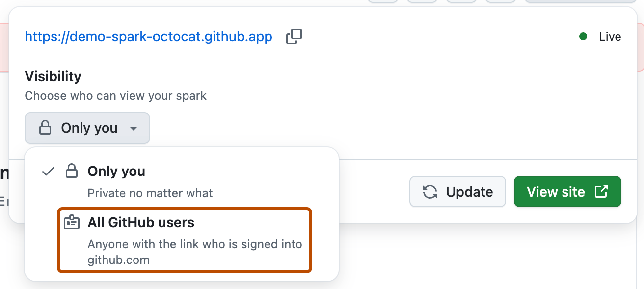Keep visibility set to Only you
The image size is (644, 289).
tap(116, 171)
